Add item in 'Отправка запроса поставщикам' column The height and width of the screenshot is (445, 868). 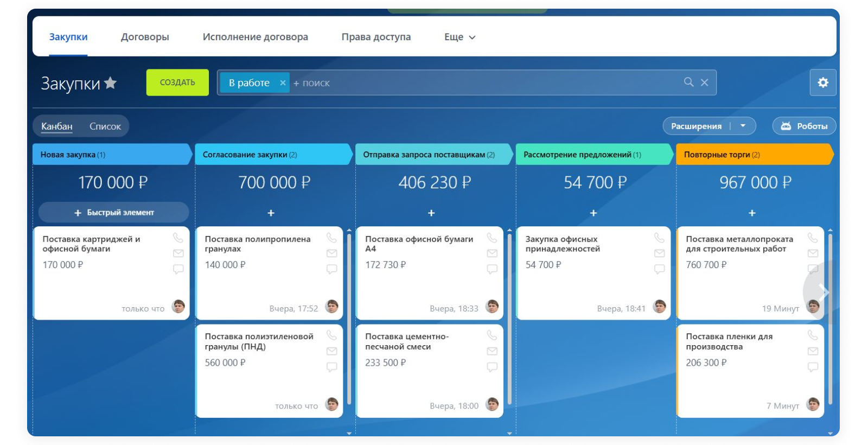tap(431, 213)
